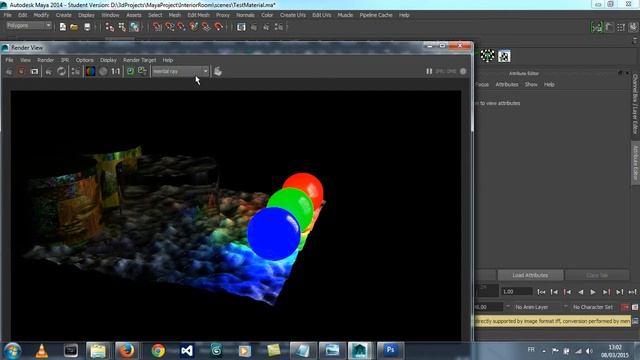The height and width of the screenshot is (360, 640).
Task: Play the animation forwards
Action: click(593, 292)
